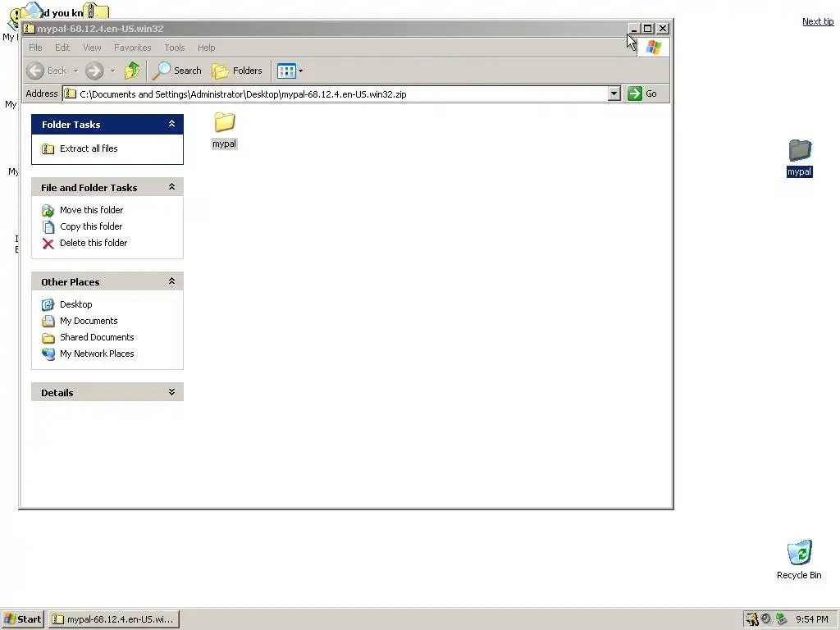Click the system tray clock

click(x=811, y=619)
